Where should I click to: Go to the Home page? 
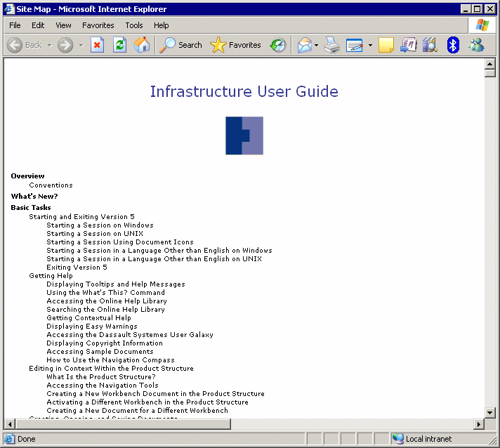[x=142, y=45]
